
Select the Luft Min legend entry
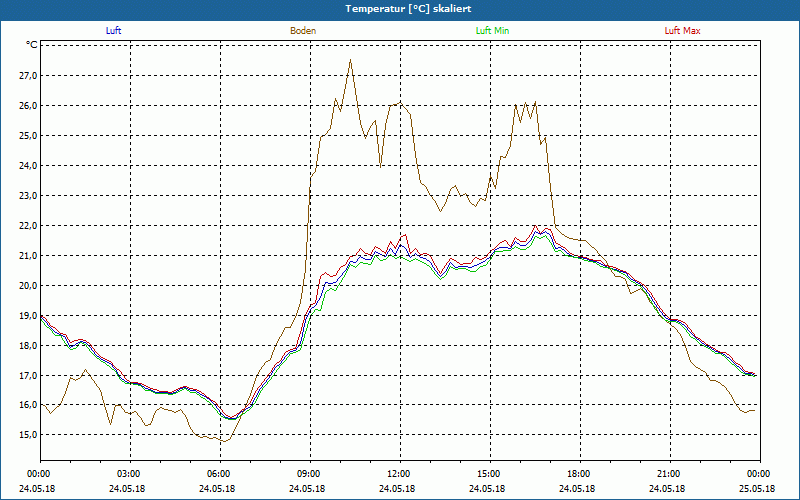pyautogui.click(x=492, y=31)
